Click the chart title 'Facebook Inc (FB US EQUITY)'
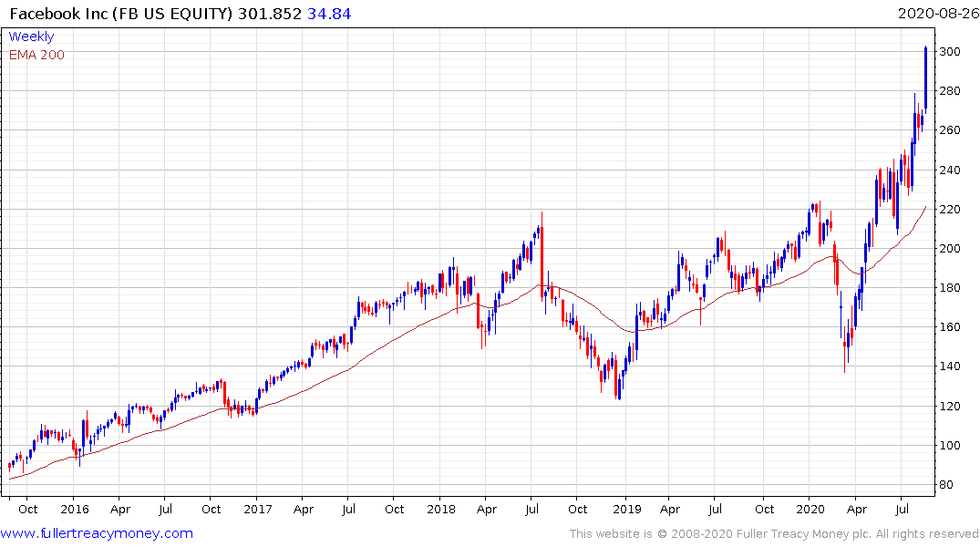The image size is (980, 547). pos(122,14)
